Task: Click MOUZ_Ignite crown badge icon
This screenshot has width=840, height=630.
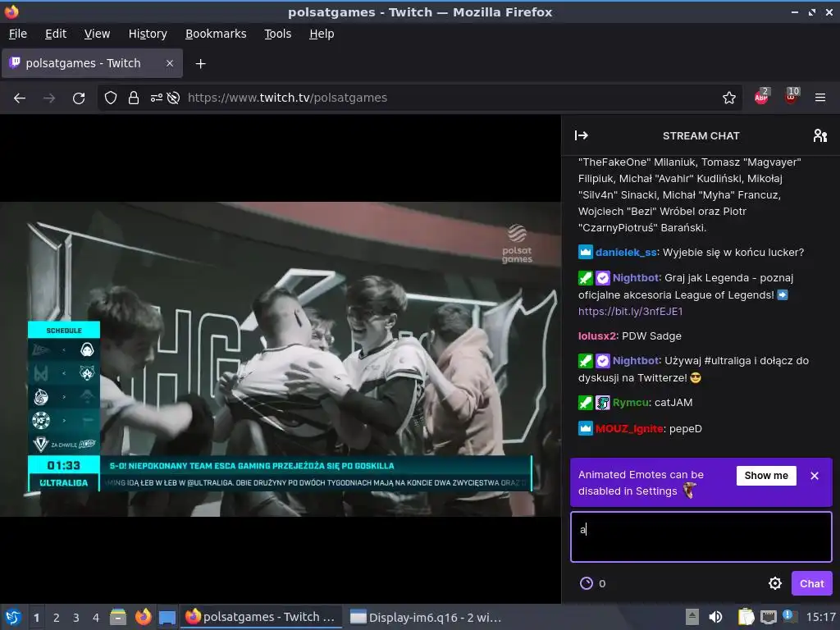Action: pos(586,428)
